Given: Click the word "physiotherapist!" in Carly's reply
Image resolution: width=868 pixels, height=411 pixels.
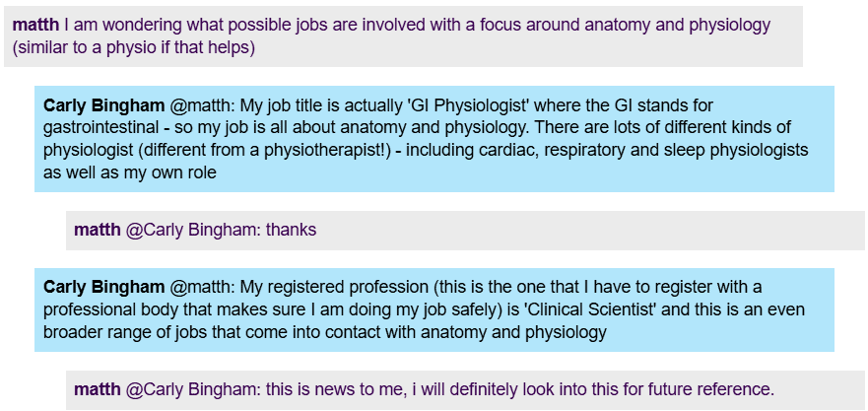Looking at the screenshot, I should (x=328, y=151).
